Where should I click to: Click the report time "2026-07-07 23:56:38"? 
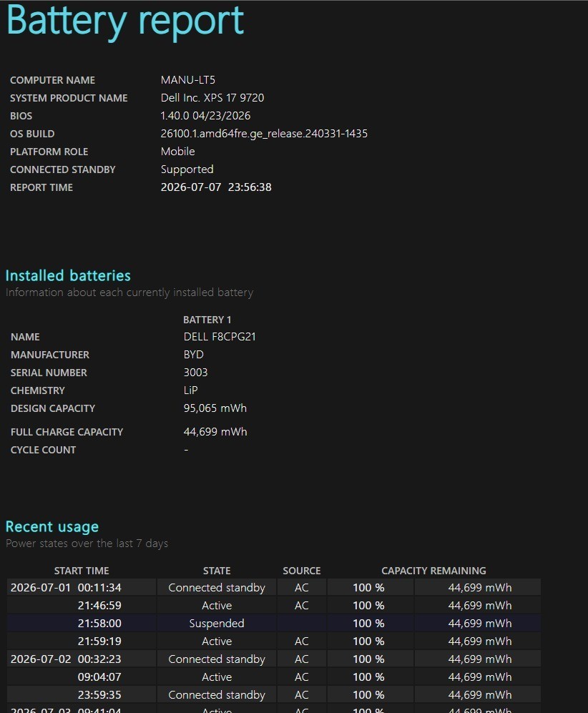[216, 187]
